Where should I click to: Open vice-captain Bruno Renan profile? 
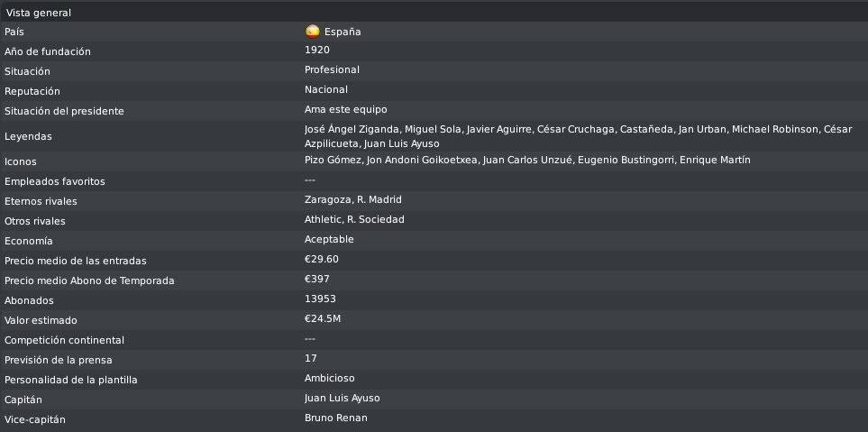point(335,418)
